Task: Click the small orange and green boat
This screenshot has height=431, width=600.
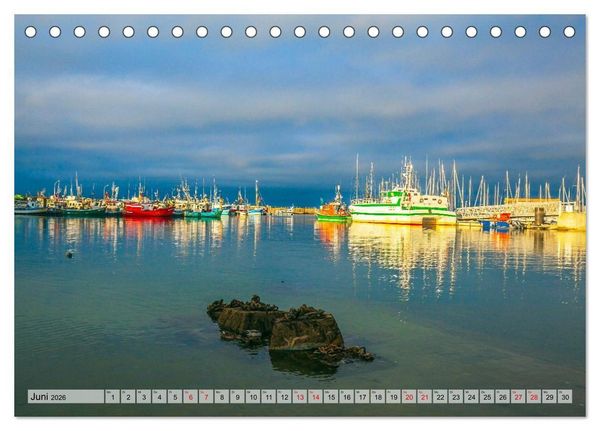Action: [333, 212]
